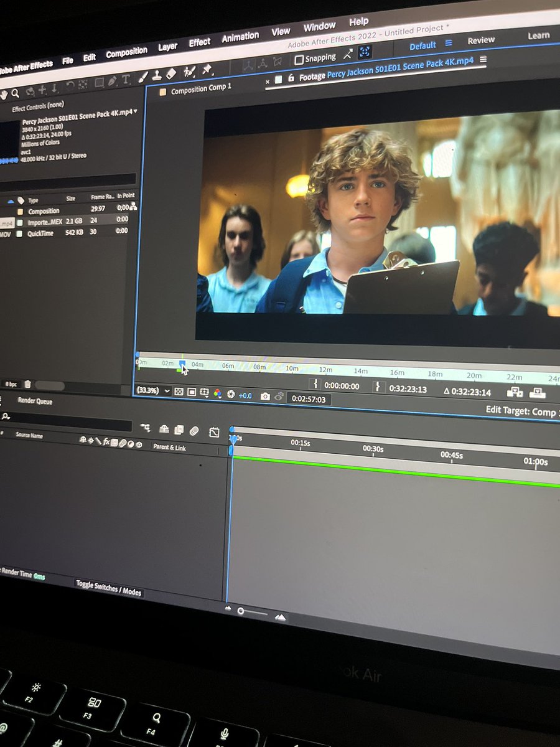Click the footage current-time indicator near 03m

click(182, 364)
